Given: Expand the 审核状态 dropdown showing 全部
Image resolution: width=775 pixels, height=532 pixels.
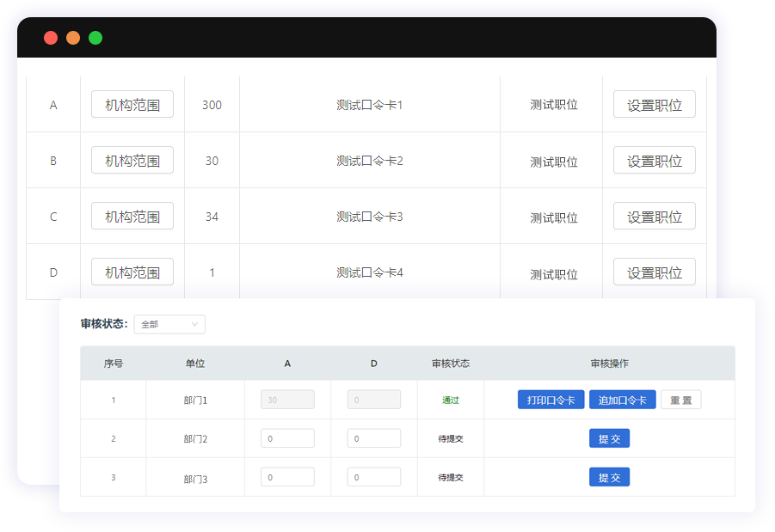Looking at the screenshot, I should [x=169, y=324].
